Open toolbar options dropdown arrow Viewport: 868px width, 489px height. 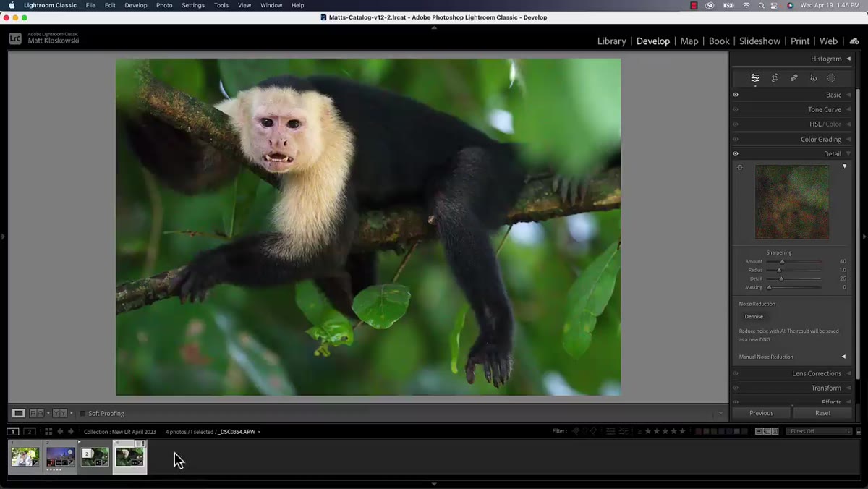[x=720, y=414]
